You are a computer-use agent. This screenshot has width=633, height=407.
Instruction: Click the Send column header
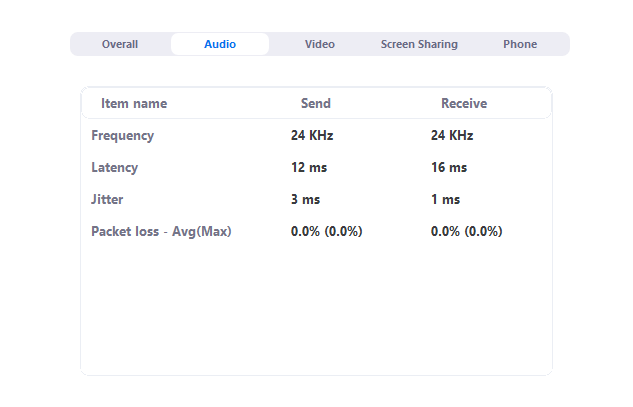tap(316, 103)
